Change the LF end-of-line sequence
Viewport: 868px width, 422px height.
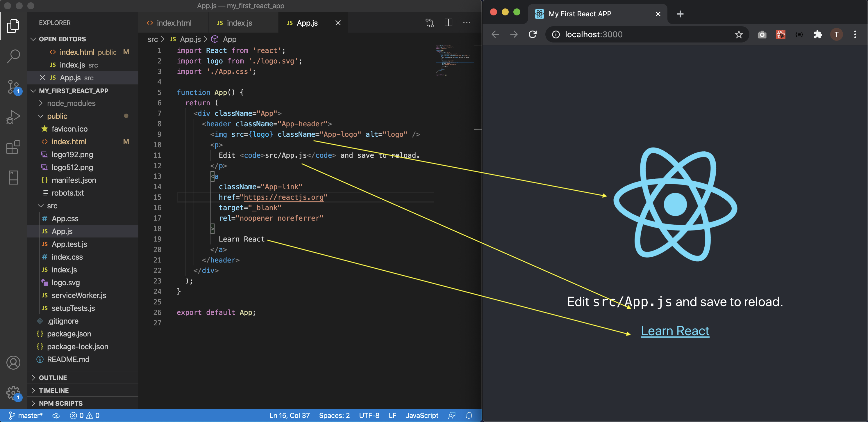(x=392, y=416)
